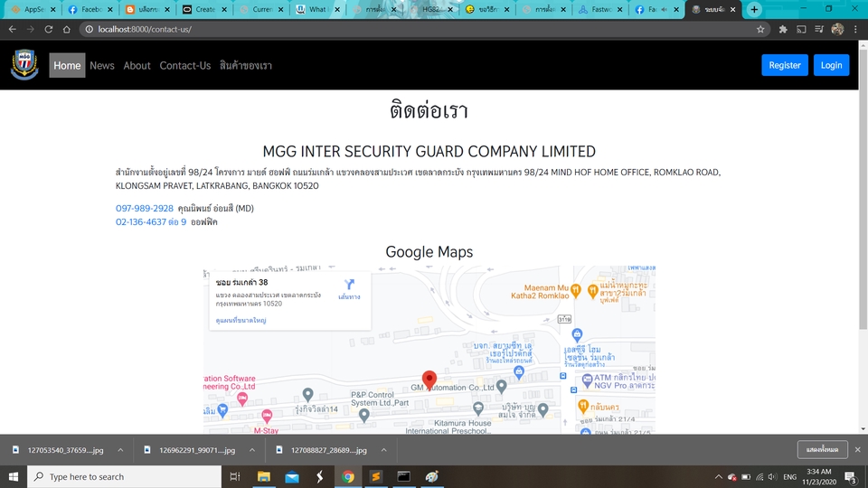Open File Explorer from the taskbar

pyautogui.click(x=263, y=476)
